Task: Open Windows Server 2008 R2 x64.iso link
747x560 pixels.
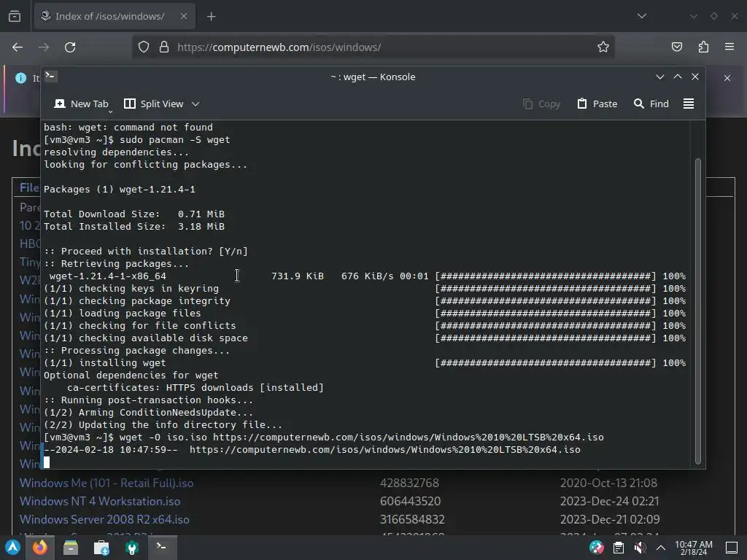Action: coord(104,519)
